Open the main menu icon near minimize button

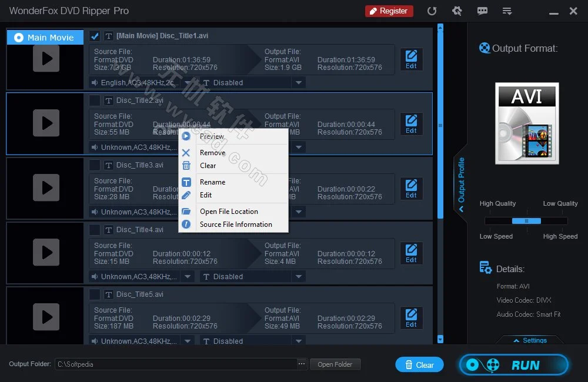coord(507,11)
